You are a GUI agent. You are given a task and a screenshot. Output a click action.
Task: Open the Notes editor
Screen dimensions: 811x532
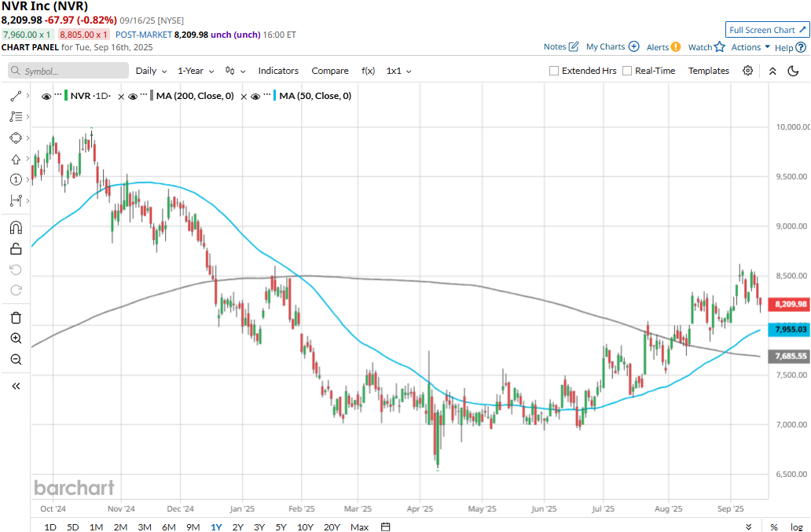click(x=560, y=46)
